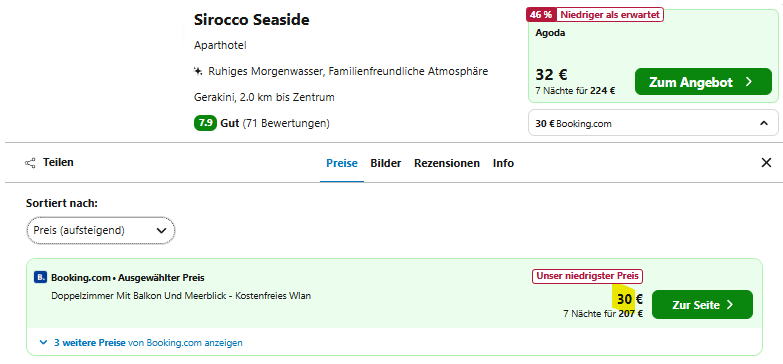This screenshot has width=783, height=364.
Task: Click the Sirocco Seaside hotel title
Action: tap(252, 20)
